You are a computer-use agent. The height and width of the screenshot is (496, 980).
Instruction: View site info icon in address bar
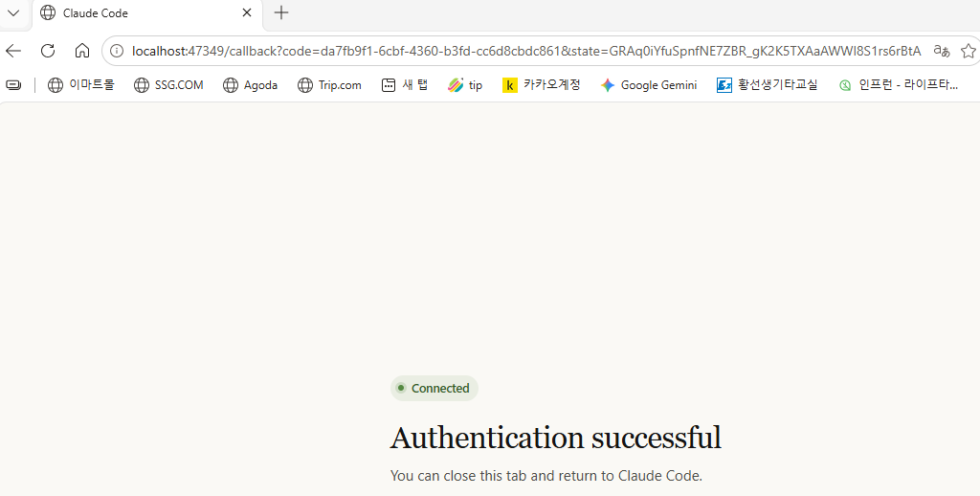click(117, 51)
